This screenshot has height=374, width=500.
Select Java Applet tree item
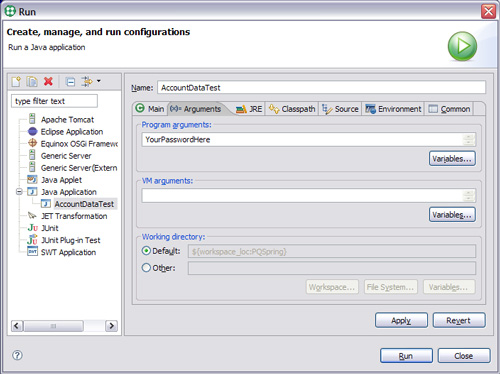61,180
